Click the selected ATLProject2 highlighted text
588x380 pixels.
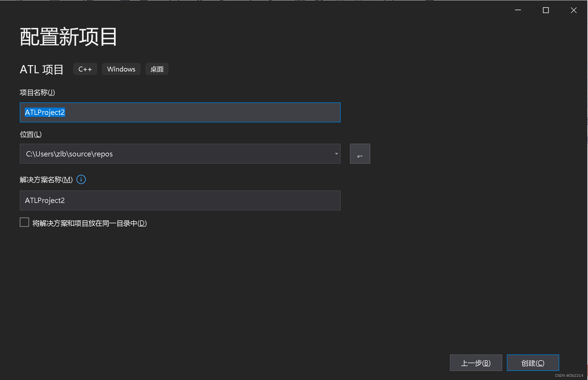[44, 112]
